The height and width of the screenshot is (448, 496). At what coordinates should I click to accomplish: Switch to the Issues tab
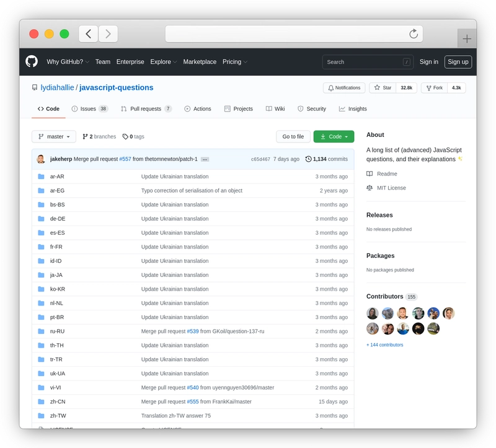[x=90, y=109]
